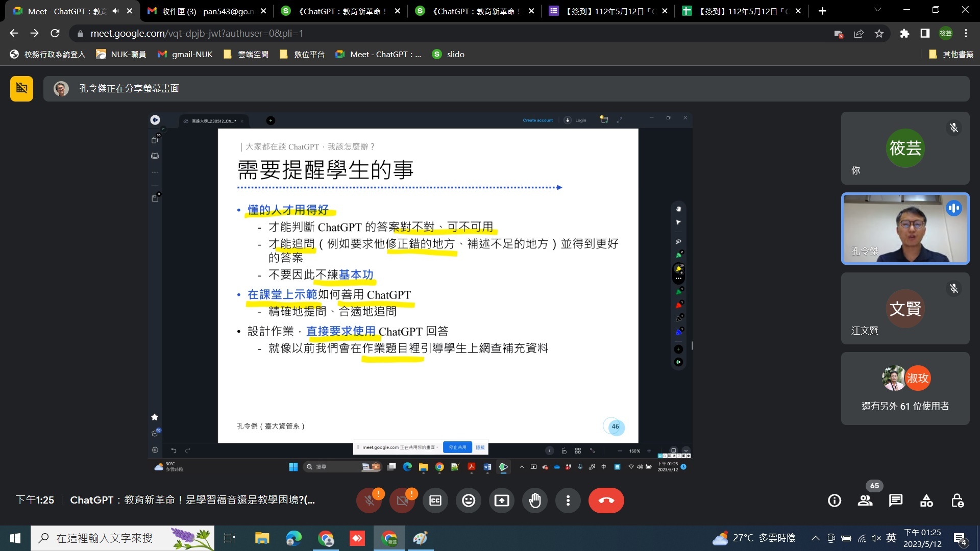
Task: Expand 其他書籤 folder
Action: point(951,55)
